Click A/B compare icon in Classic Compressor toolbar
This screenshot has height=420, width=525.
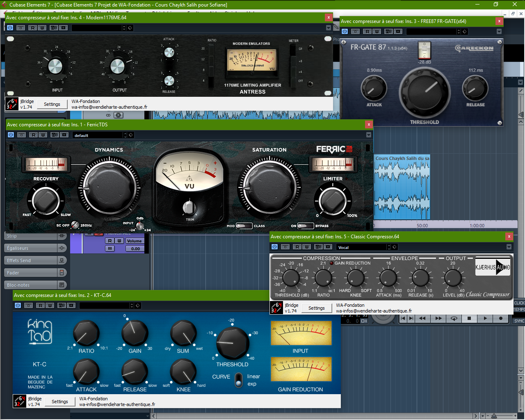coord(319,247)
